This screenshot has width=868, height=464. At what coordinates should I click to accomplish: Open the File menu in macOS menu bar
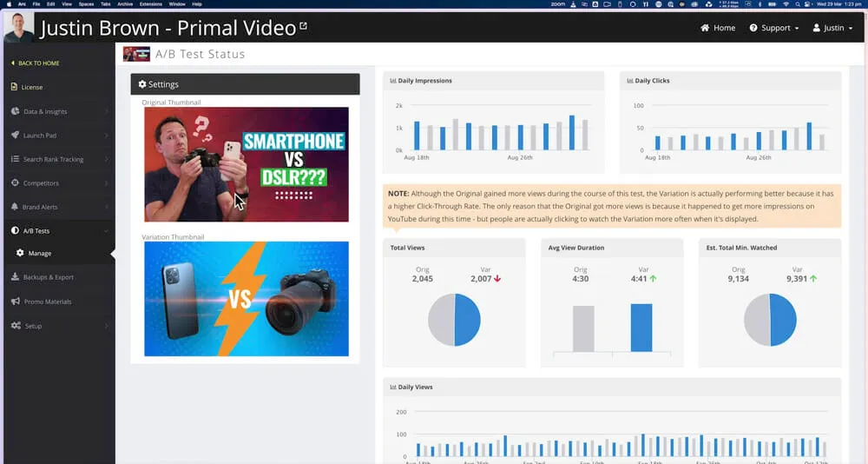[x=36, y=4]
